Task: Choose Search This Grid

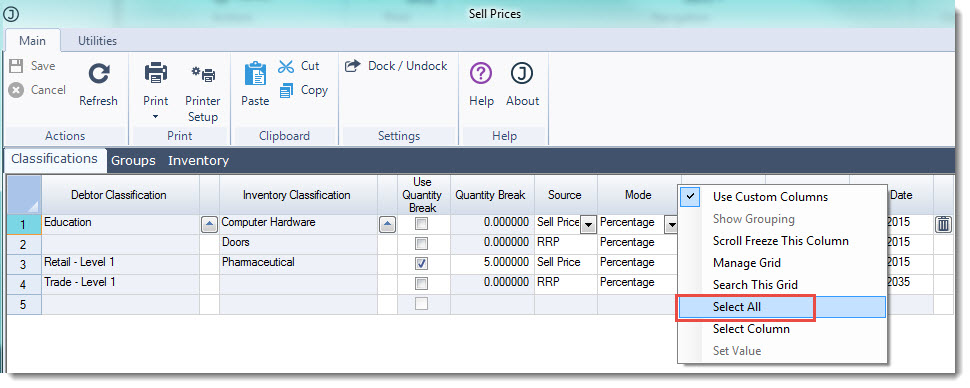Action: [782, 285]
